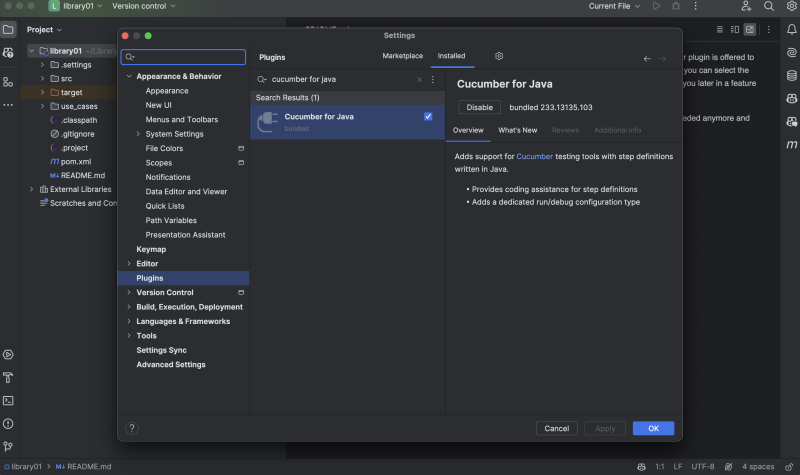Click the Debug bug icon
The image size is (800, 475).
pyautogui.click(x=676, y=6)
